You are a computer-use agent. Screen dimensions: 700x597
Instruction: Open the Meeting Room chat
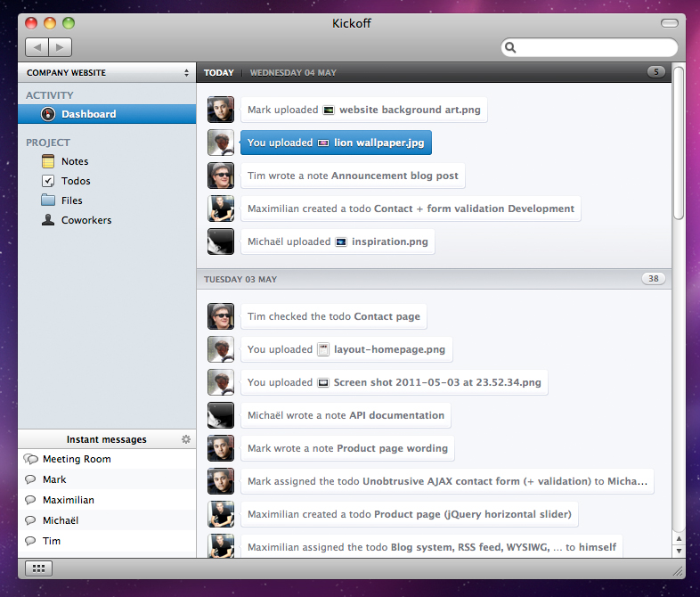pyautogui.click(x=107, y=459)
